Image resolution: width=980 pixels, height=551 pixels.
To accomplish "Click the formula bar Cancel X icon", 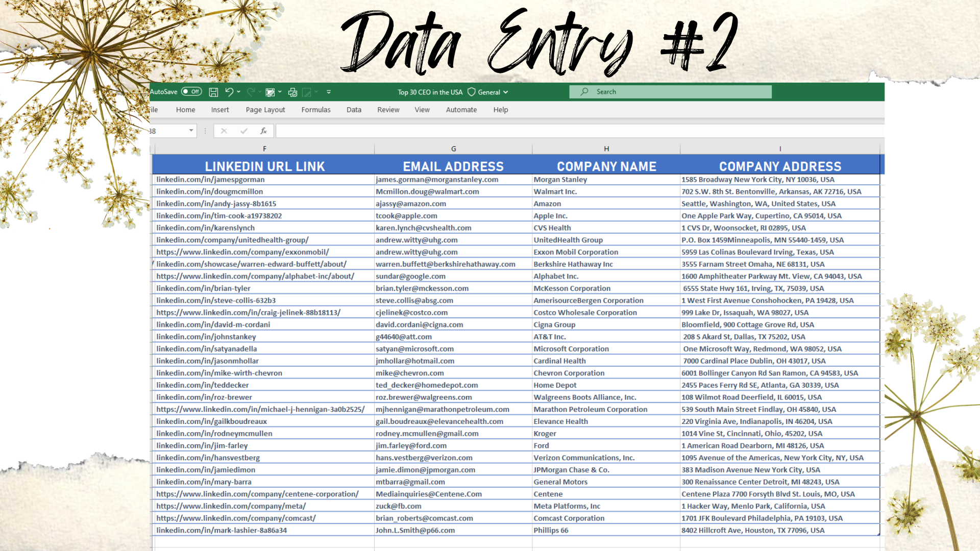I will (224, 131).
